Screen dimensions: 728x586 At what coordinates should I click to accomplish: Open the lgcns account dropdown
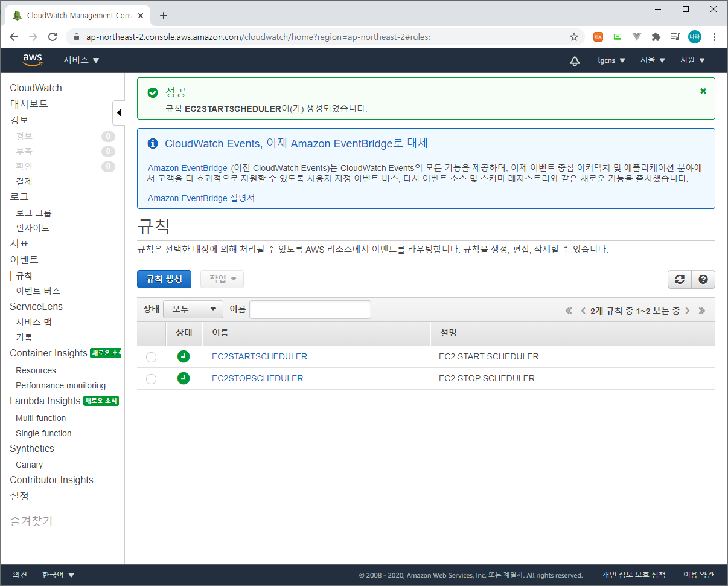coord(611,60)
